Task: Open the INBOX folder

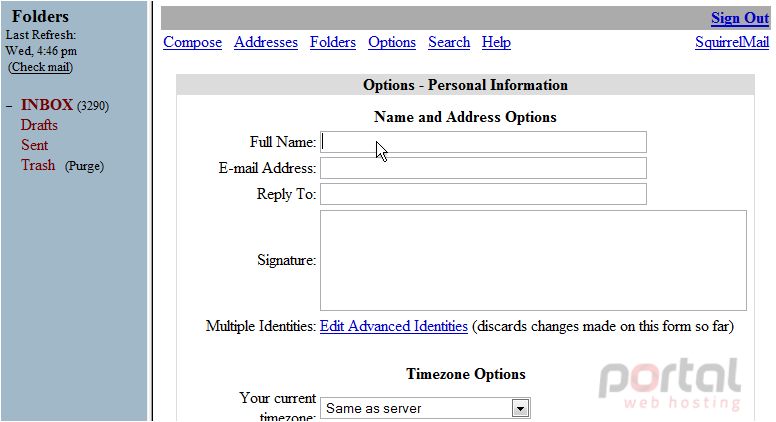Action: (47, 105)
